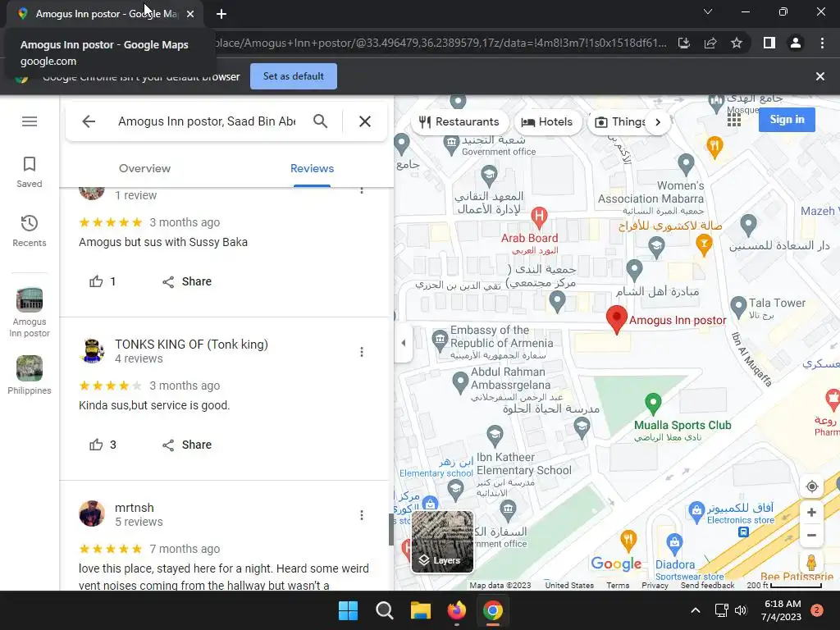Open Windows taskbar Search

(385, 610)
